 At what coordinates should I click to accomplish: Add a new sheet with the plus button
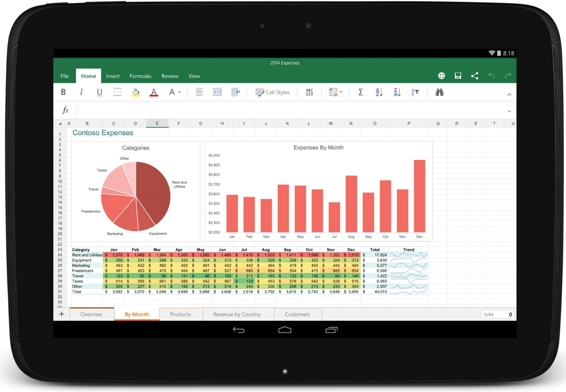(61, 314)
